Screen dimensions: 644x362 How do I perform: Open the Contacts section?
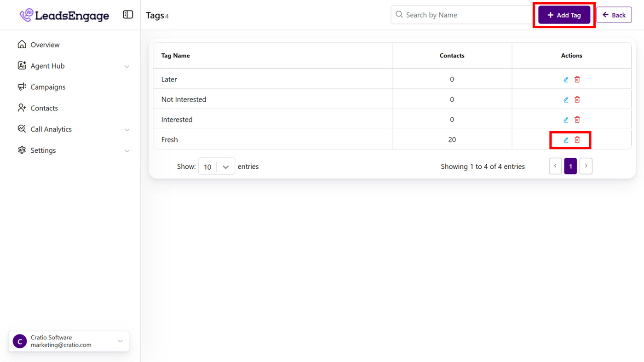point(44,108)
